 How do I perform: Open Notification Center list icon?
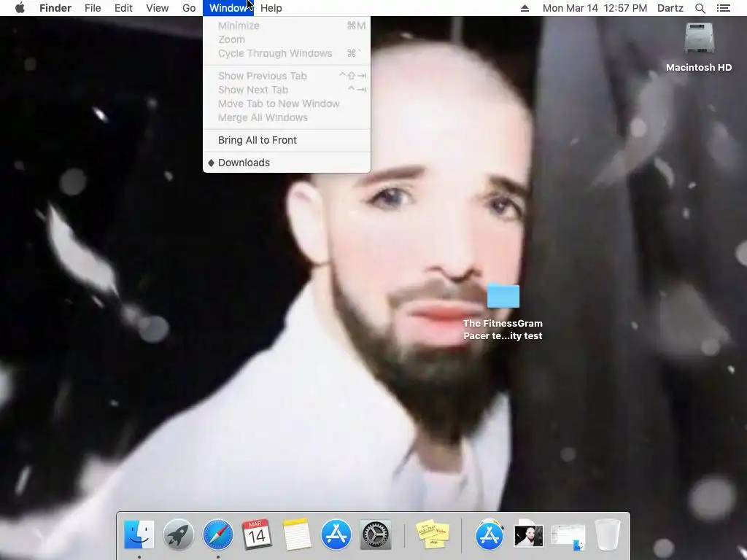pyautogui.click(x=723, y=8)
